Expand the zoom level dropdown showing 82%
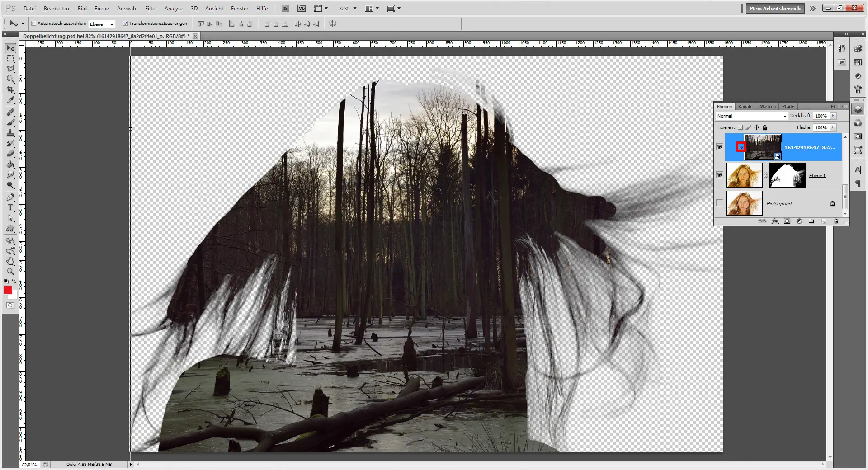Image resolution: width=868 pixels, height=470 pixels. click(x=355, y=8)
